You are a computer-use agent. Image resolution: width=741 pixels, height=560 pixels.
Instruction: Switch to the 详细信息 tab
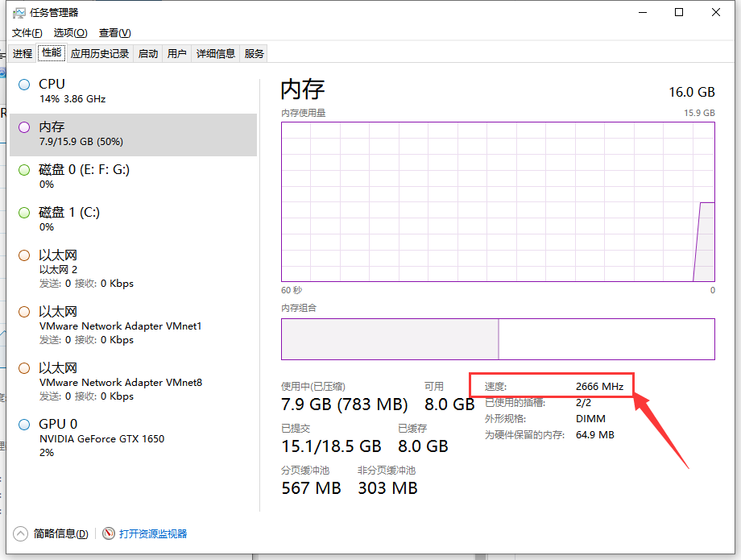[216, 54]
